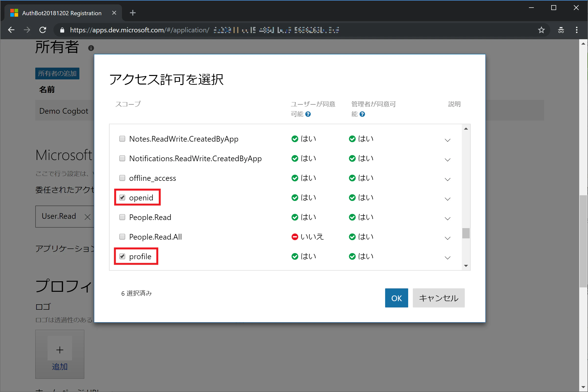Tick the Notes.ReadWrite.CreatedByApp checkbox
The height and width of the screenshot is (392, 588).
[122, 139]
